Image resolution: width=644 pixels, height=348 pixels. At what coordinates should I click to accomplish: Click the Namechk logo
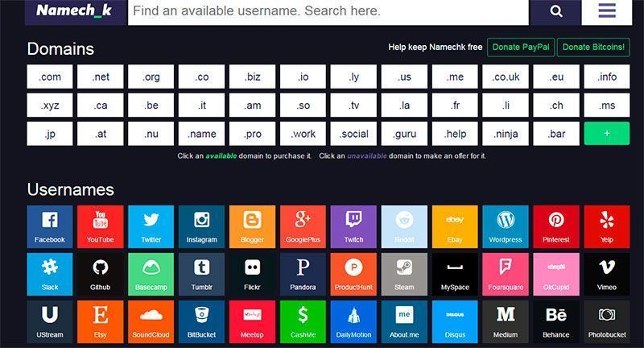tap(75, 11)
